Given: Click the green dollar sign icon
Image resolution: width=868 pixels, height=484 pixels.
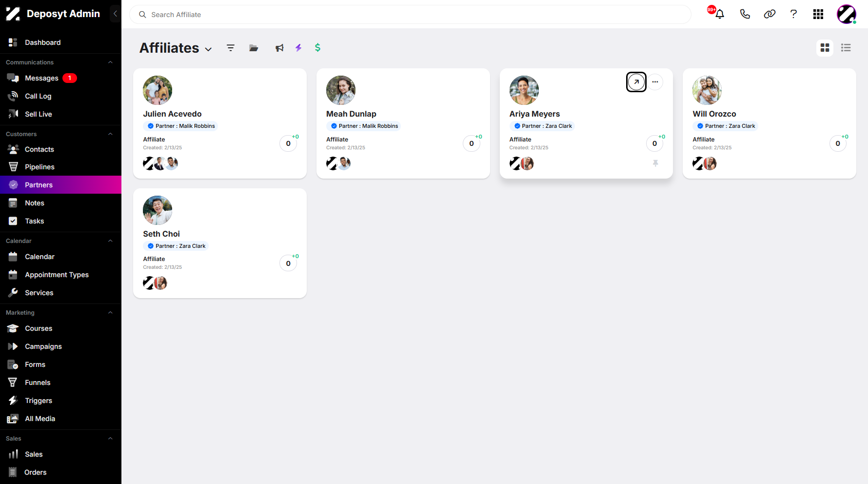Looking at the screenshot, I should pos(317,47).
